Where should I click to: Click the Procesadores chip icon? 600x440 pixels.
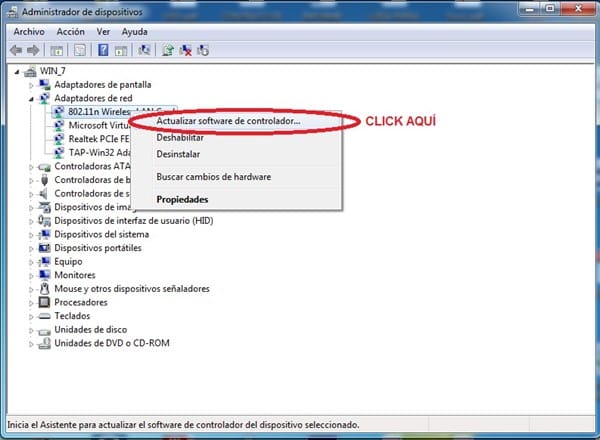pyautogui.click(x=44, y=302)
